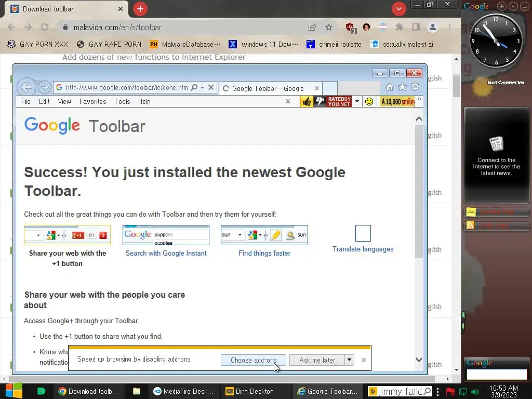Image resolution: width=532 pixels, height=399 pixels.
Task: Expand the IE toolbar overflow chevron
Action: click(419, 99)
